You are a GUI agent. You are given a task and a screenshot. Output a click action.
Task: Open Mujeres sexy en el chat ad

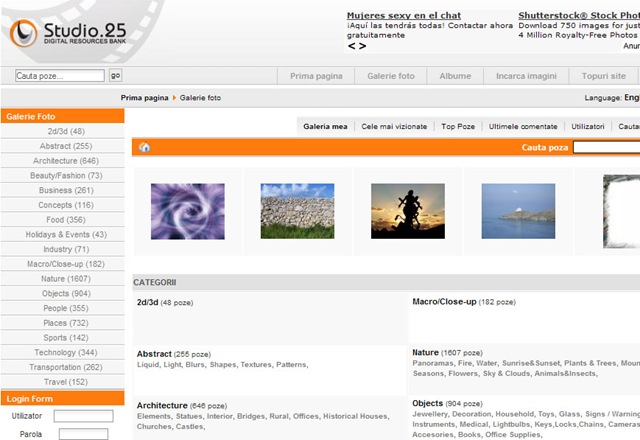[x=404, y=16]
